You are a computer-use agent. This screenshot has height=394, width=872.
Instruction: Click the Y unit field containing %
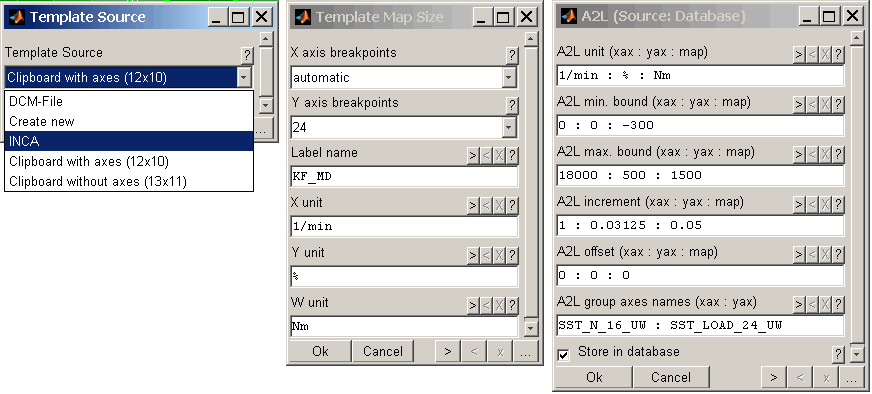(404, 277)
